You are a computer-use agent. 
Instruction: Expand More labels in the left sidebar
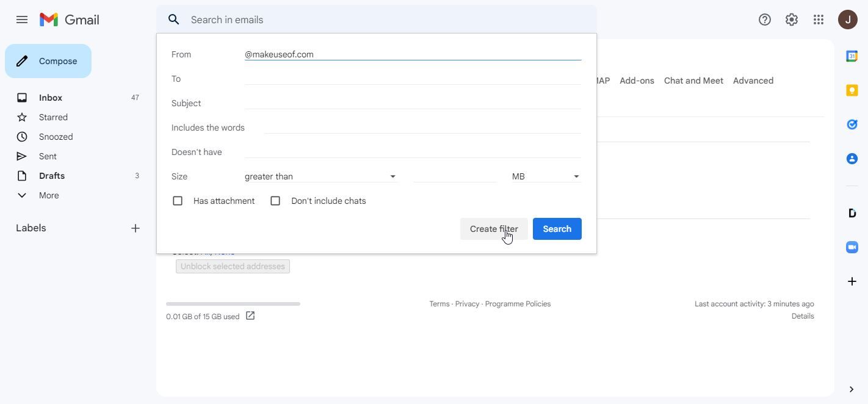tap(48, 195)
